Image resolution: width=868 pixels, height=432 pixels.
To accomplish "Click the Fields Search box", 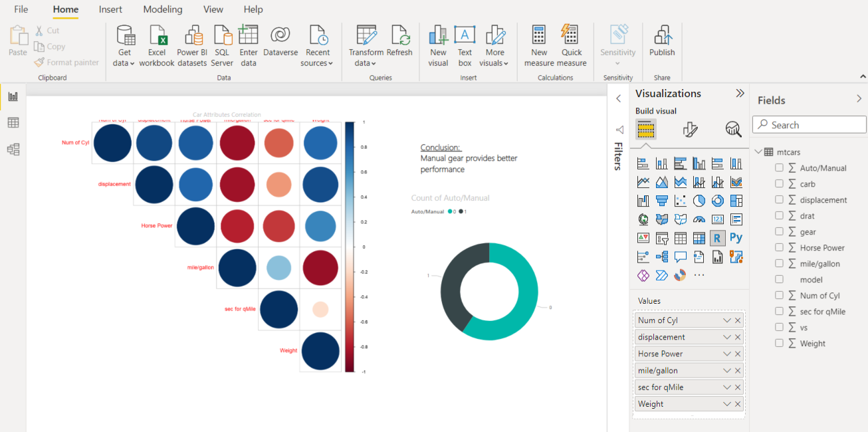I will (x=810, y=125).
